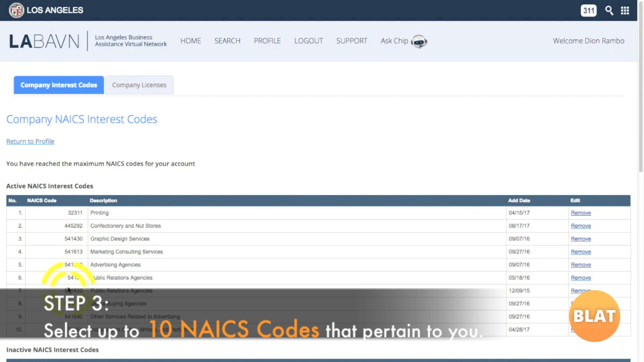Go to the SEARCH page

pyautogui.click(x=227, y=41)
